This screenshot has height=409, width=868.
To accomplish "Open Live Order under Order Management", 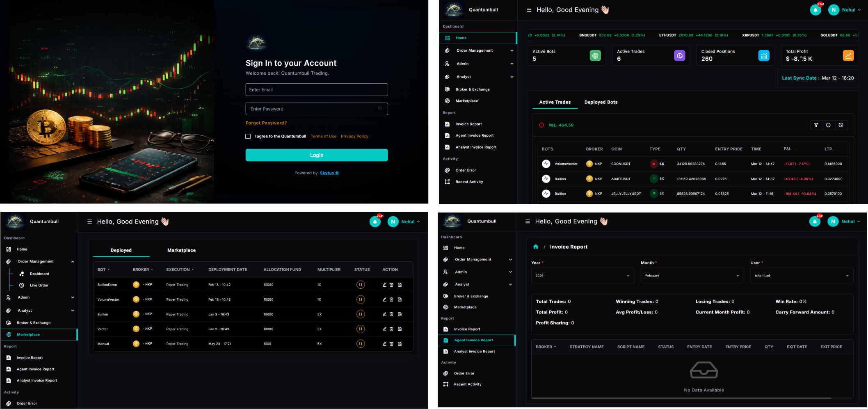I will coord(39,286).
